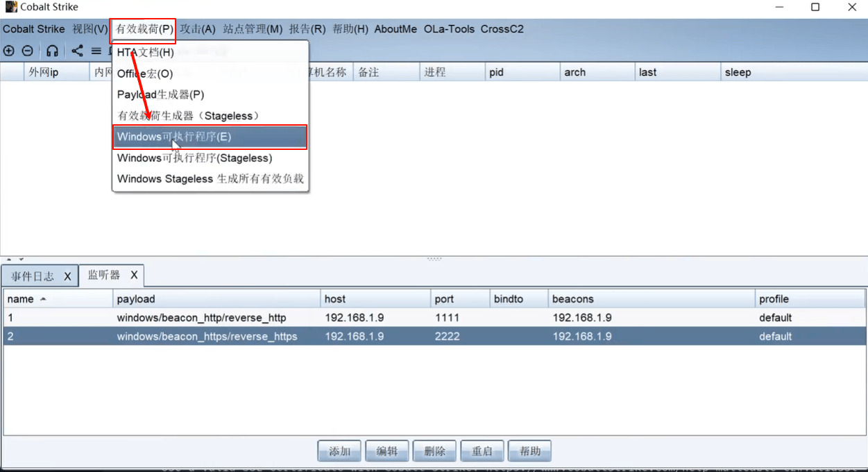Click the 帮助 button below the listener table
This screenshot has height=472, width=868.
tap(529, 451)
